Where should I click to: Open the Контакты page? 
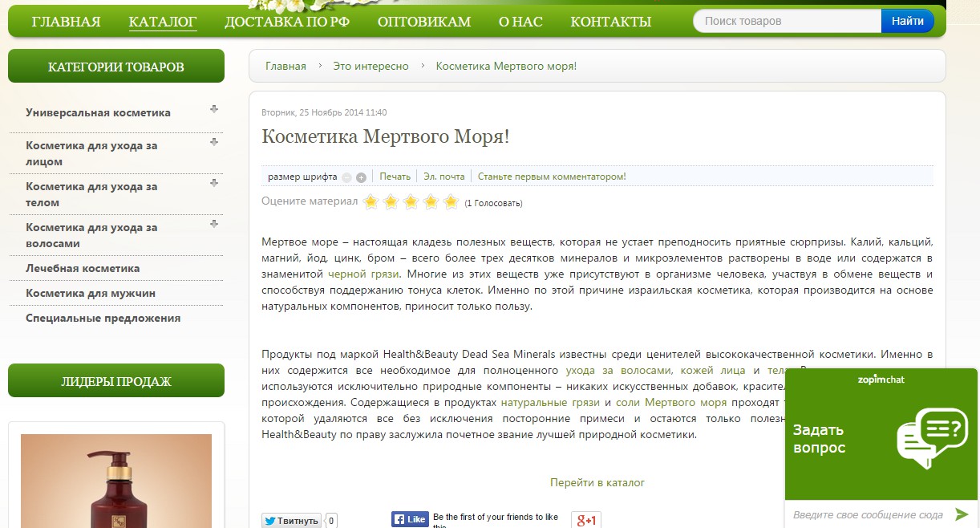pos(611,22)
